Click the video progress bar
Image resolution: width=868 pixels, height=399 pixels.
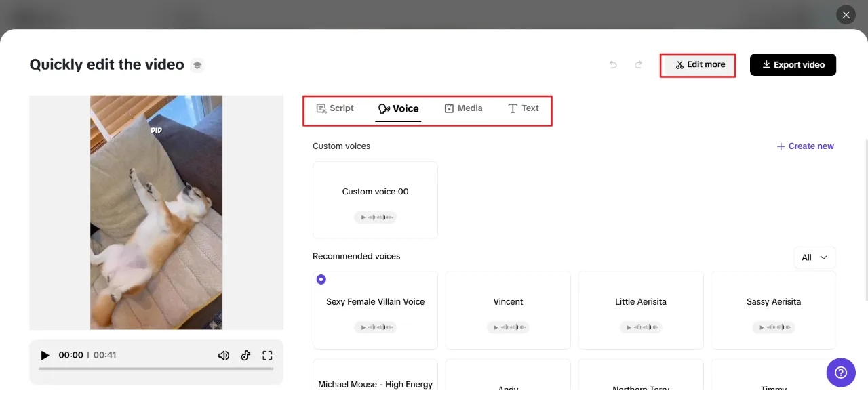(156, 369)
